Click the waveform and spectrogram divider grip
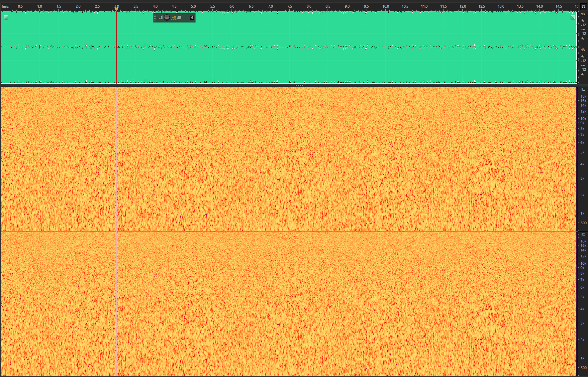This screenshot has width=588, height=377. pyautogui.click(x=299, y=85)
